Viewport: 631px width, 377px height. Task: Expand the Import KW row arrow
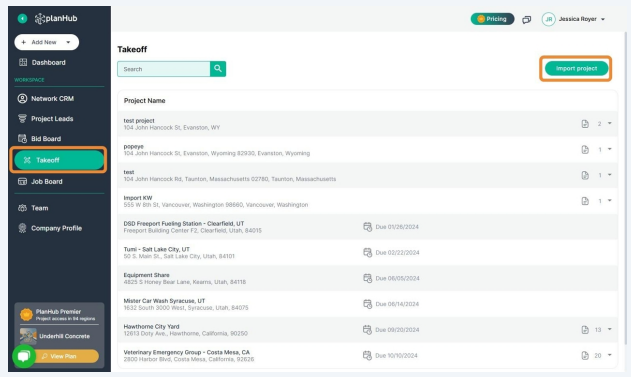[609, 200]
